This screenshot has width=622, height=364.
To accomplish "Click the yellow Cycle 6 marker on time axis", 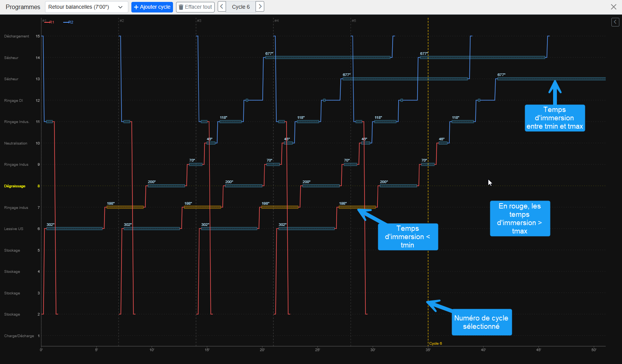I will tap(435, 344).
